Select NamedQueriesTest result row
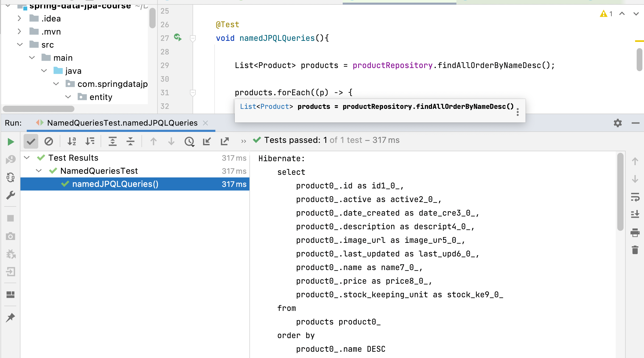The height and width of the screenshot is (358, 644). tap(135, 171)
